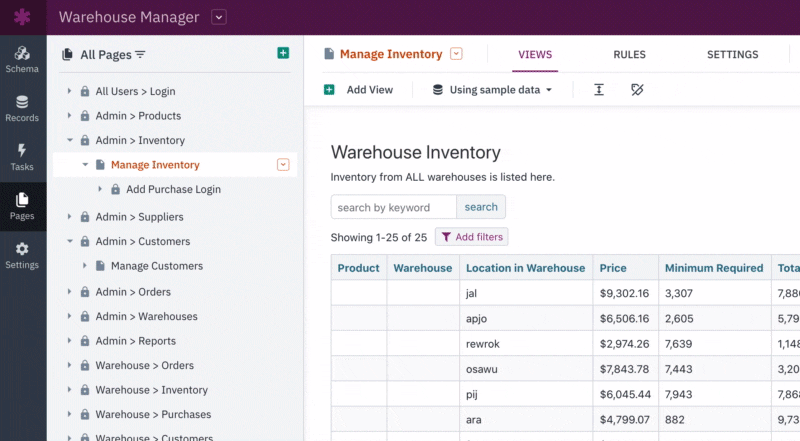Sort by Location in Warehouse header
800x441 pixels.
click(526, 268)
